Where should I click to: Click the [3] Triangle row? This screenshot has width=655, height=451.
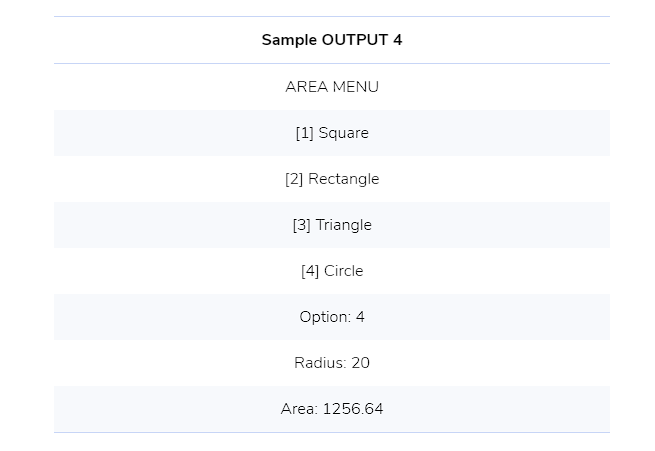click(332, 225)
